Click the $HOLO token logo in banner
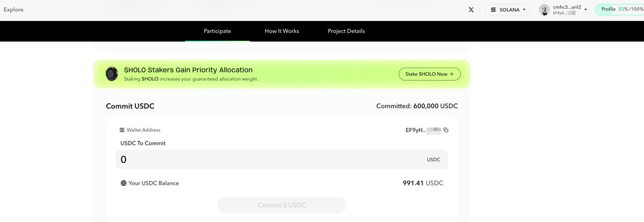The width and height of the screenshot is (644, 222). (112, 74)
